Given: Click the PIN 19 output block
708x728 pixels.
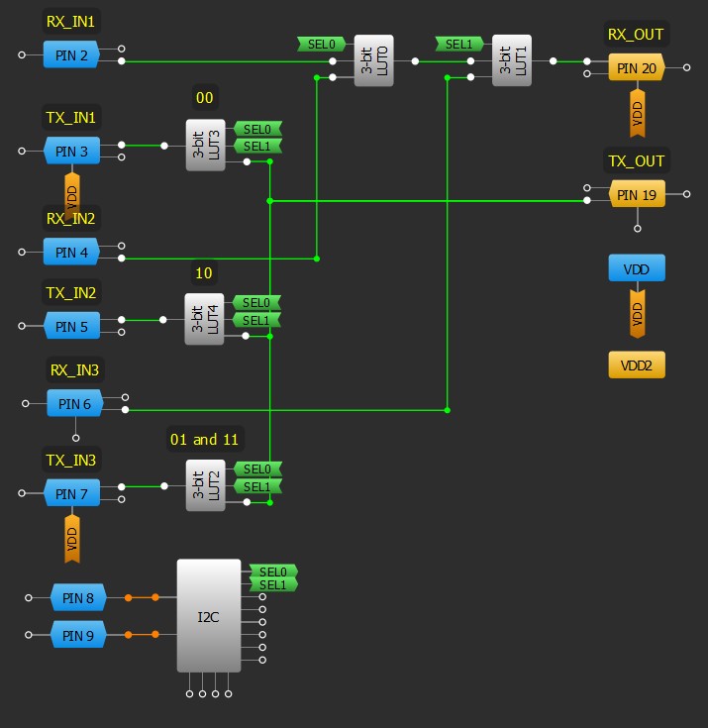Looking at the screenshot, I should [x=636, y=195].
